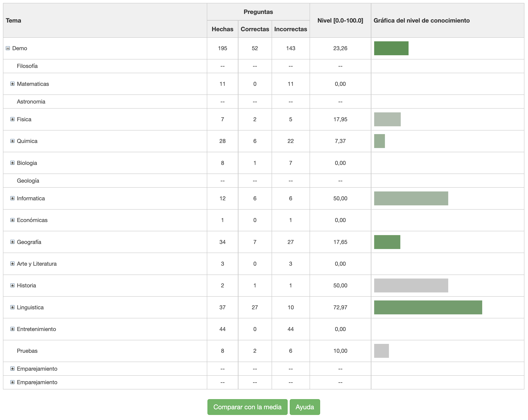This screenshot has height=420, width=528.
Task: Select the Pruebas topic label
Action: (x=27, y=351)
